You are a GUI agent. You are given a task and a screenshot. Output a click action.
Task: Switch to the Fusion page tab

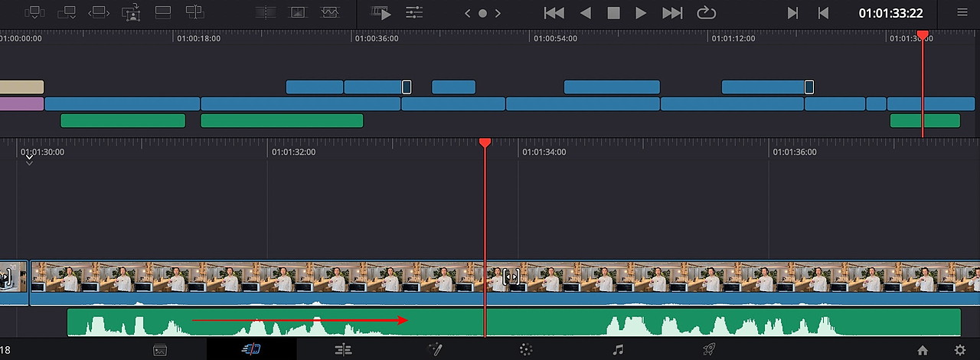[435, 349]
